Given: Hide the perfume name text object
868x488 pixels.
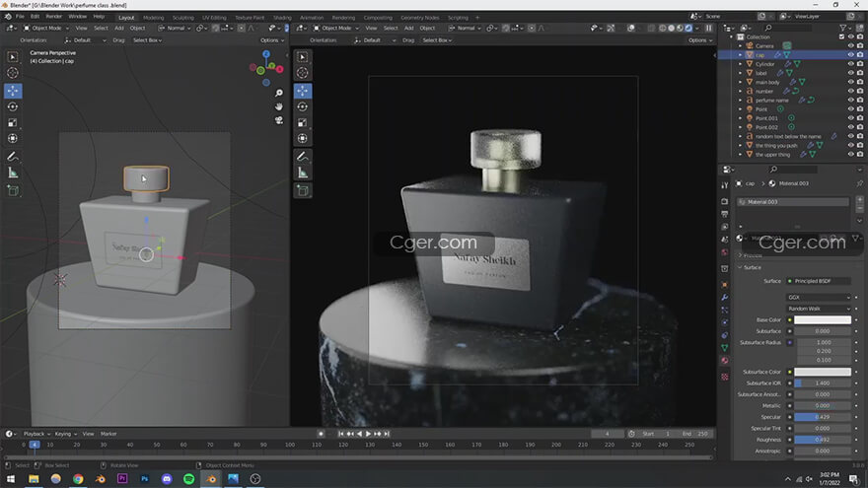Looking at the screenshot, I should pyautogui.click(x=851, y=101).
